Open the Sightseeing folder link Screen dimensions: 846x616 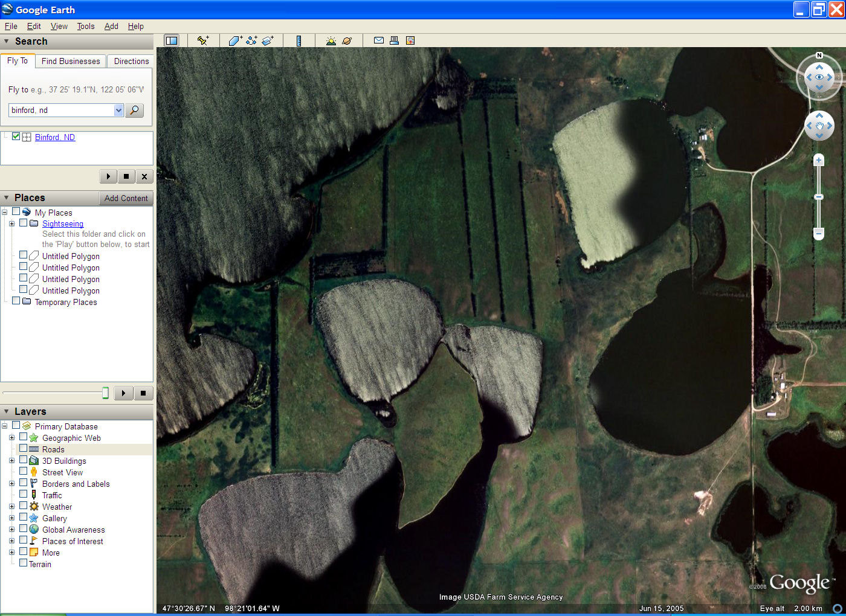[x=63, y=223]
